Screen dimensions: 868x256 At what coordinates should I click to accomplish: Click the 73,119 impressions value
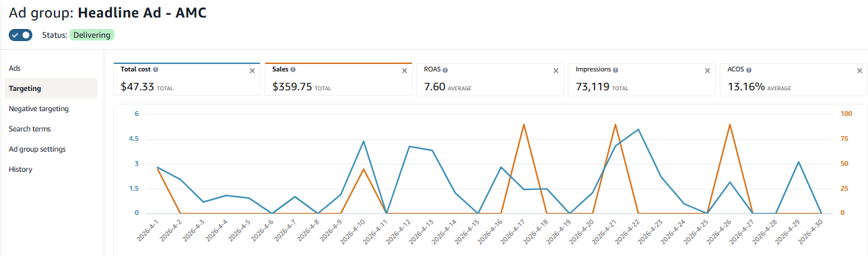[593, 86]
